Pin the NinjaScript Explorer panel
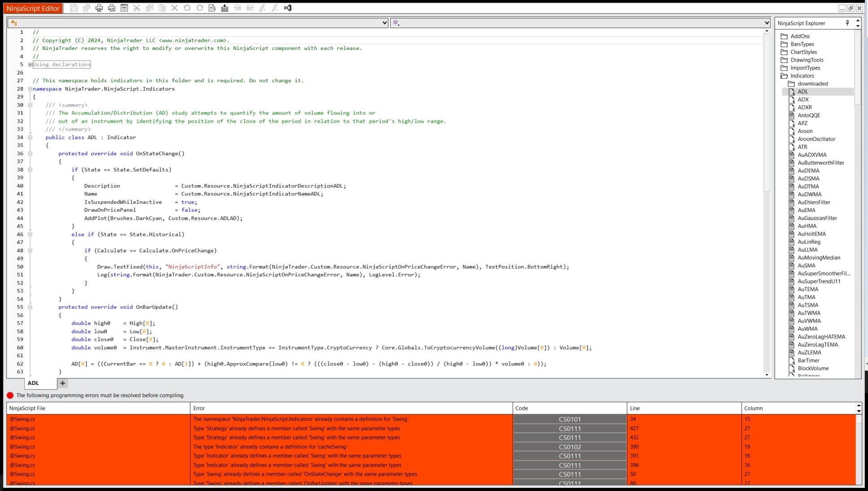This screenshot has width=868, height=491. click(847, 23)
